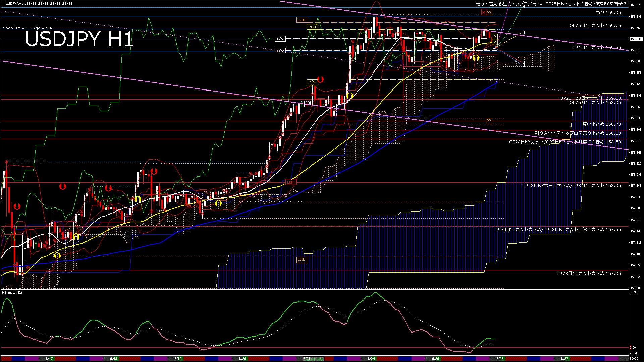Click the 買い小さめ 158.70 label
This screenshot has height=362, width=644.
pyautogui.click(x=602, y=124)
